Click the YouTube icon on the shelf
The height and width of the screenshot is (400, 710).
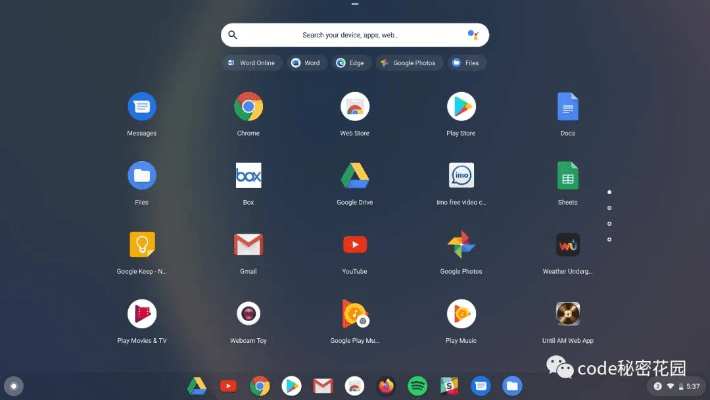228,386
